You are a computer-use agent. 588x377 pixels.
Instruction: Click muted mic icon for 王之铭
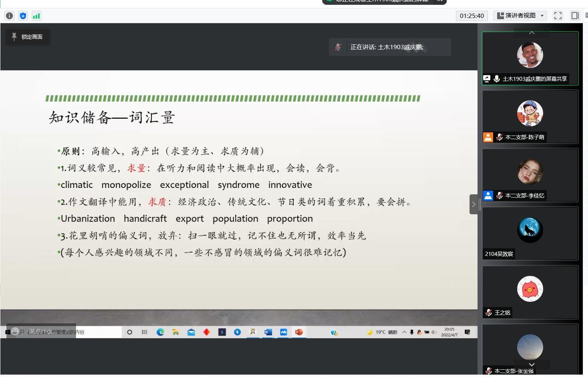click(x=489, y=313)
